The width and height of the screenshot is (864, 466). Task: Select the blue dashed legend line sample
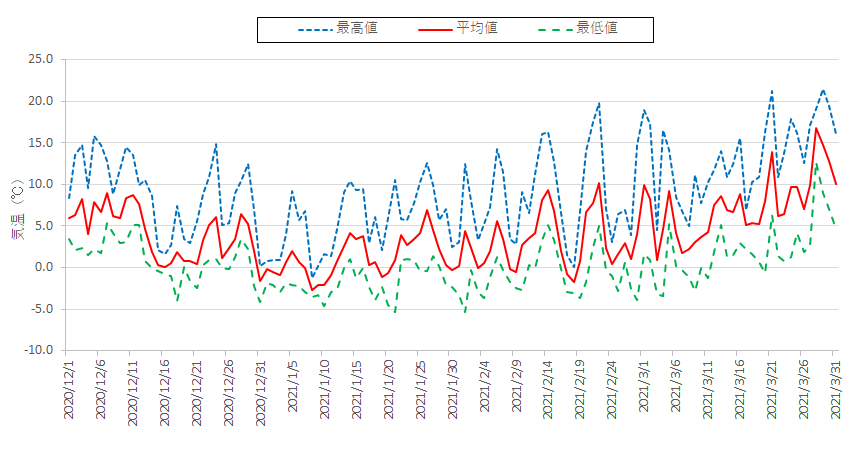(x=314, y=29)
